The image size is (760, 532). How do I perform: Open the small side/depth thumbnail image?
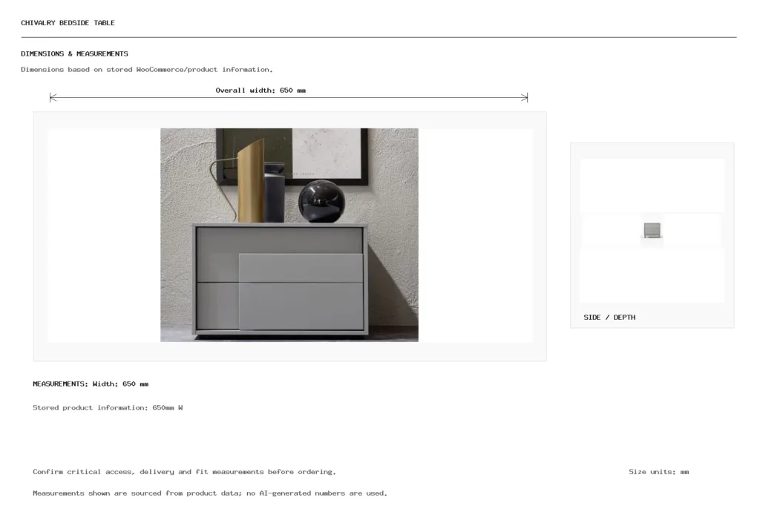coord(652,230)
